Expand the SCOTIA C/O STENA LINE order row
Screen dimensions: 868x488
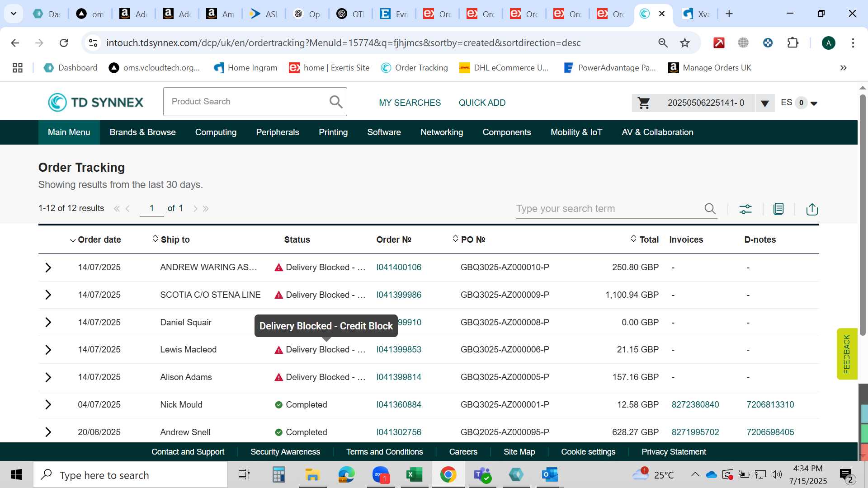pyautogui.click(x=48, y=295)
